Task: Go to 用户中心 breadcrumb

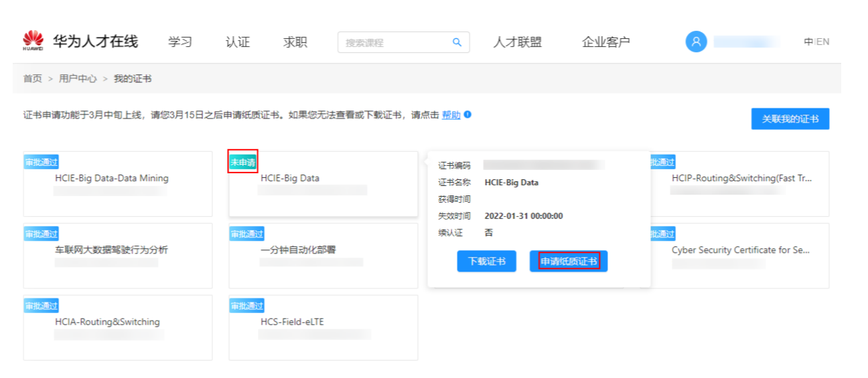Action: coord(78,79)
